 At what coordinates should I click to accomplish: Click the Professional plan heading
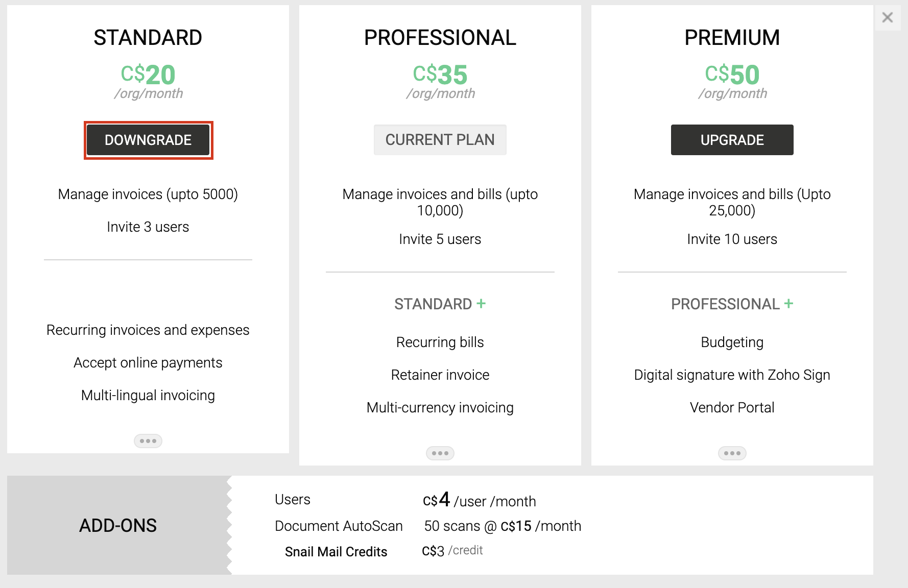click(x=440, y=37)
